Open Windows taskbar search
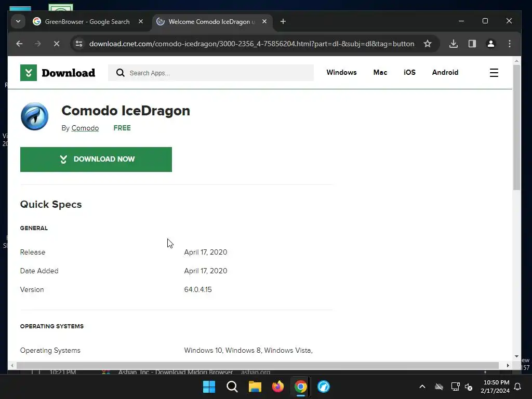This screenshot has height=399, width=532. point(232,387)
